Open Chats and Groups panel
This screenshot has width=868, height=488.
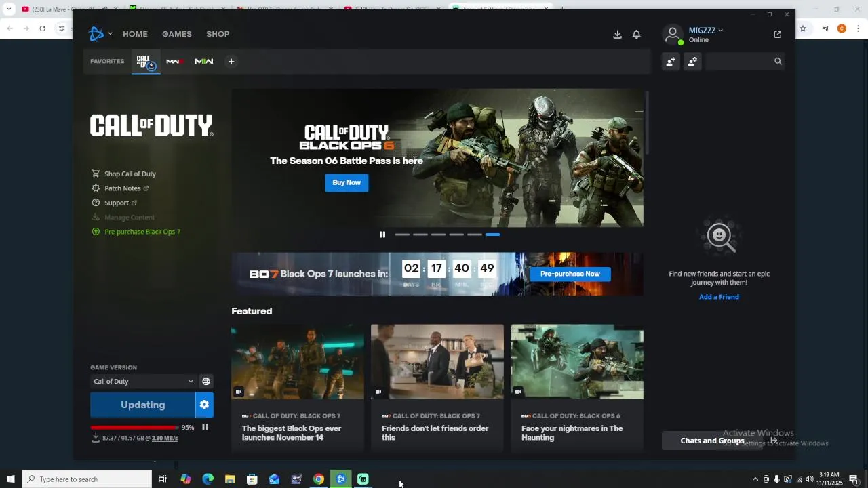pos(712,441)
